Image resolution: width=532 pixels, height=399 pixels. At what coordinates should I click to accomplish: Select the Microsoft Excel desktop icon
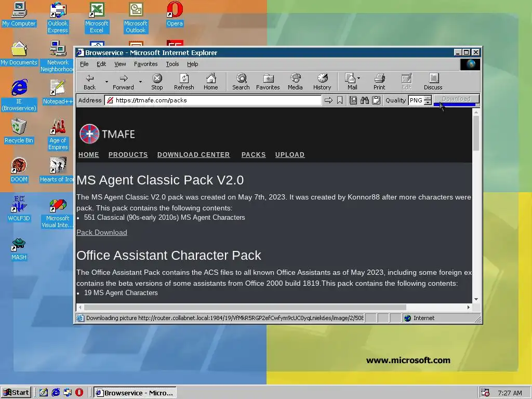[97, 18]
